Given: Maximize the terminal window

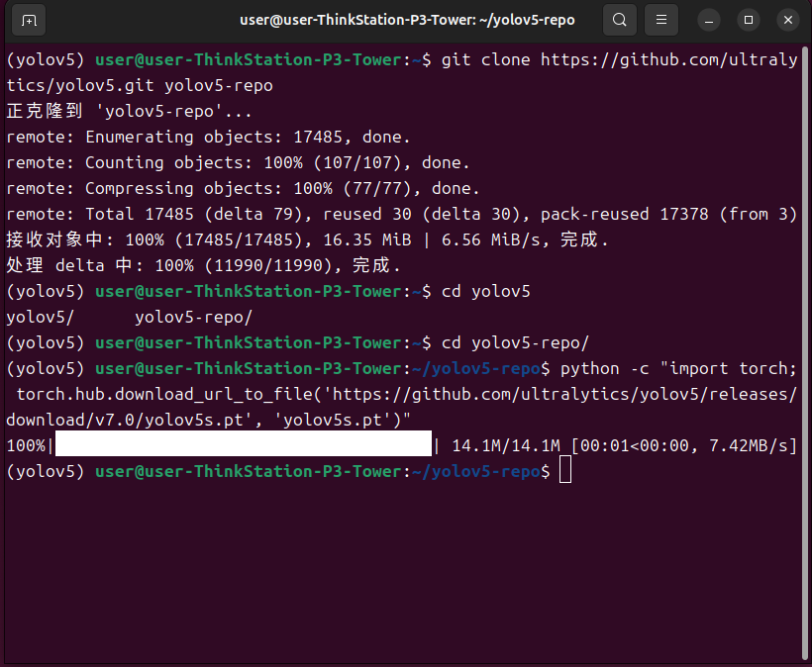Looking at the screenshot, I should pos(749,20).
